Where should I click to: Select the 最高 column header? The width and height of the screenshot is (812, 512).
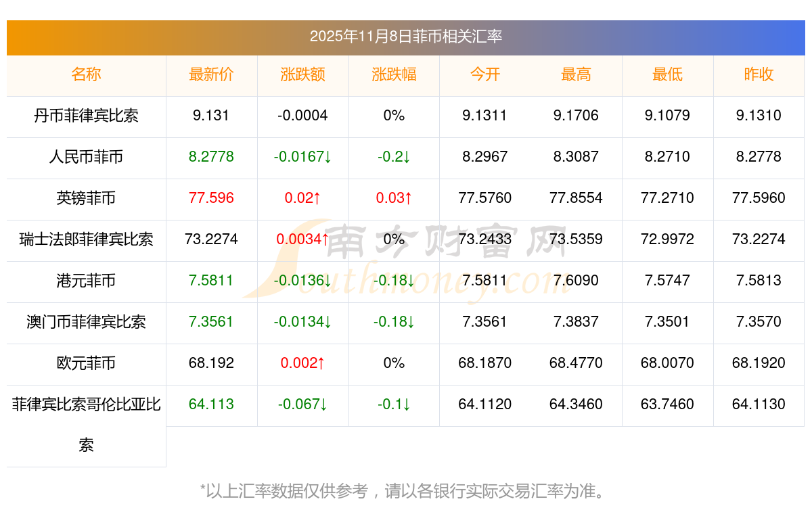click(x=576, y=74)
